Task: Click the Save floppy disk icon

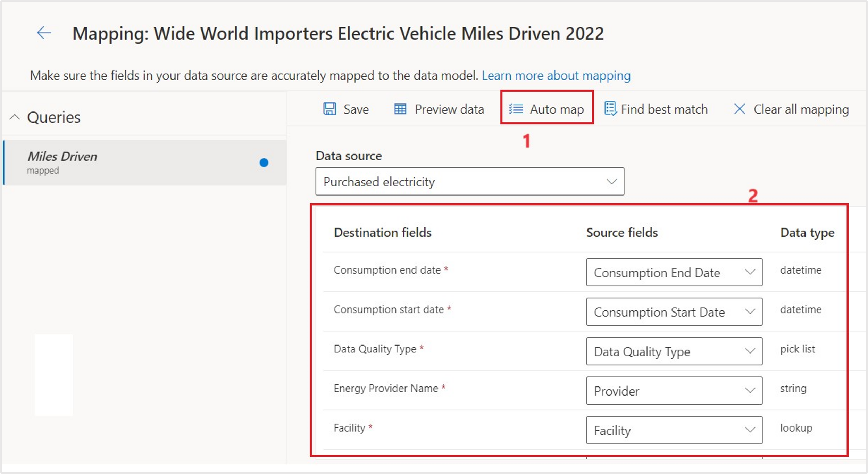Action: click(x=329, y=109)
